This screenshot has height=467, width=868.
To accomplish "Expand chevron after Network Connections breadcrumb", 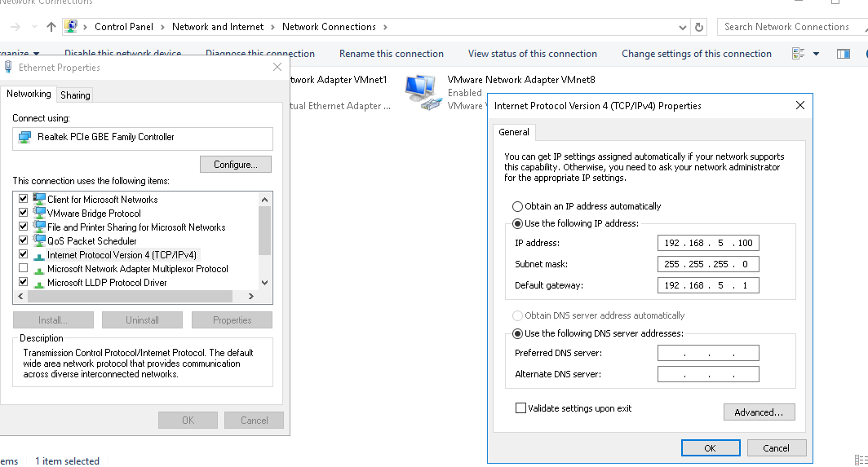I will pyautogui.click(x=385, y=27).
